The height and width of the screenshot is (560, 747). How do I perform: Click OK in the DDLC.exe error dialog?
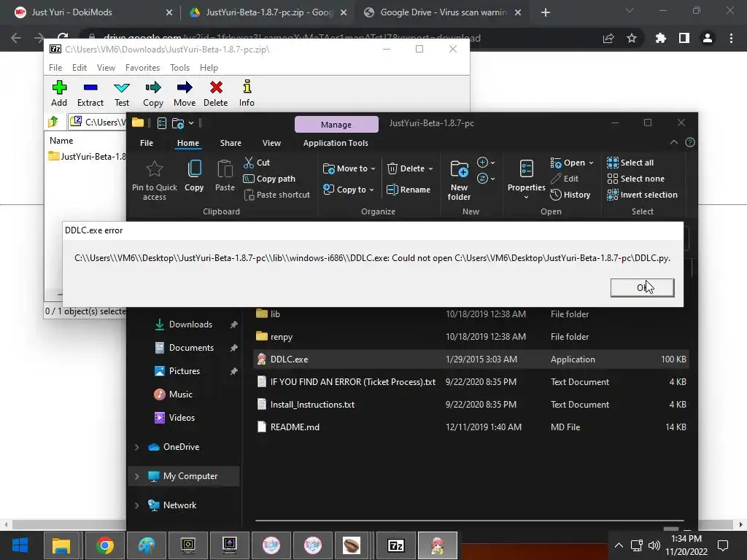coord(642,287)
